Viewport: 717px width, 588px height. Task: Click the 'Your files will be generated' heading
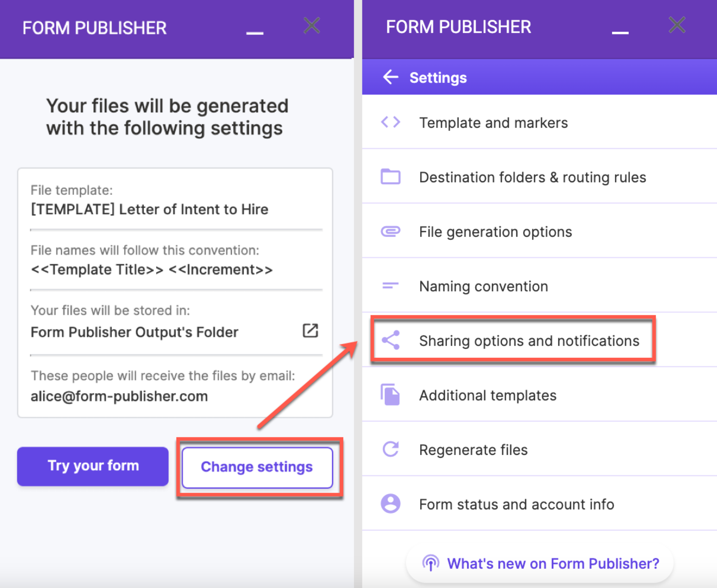[x=167, y=117]
